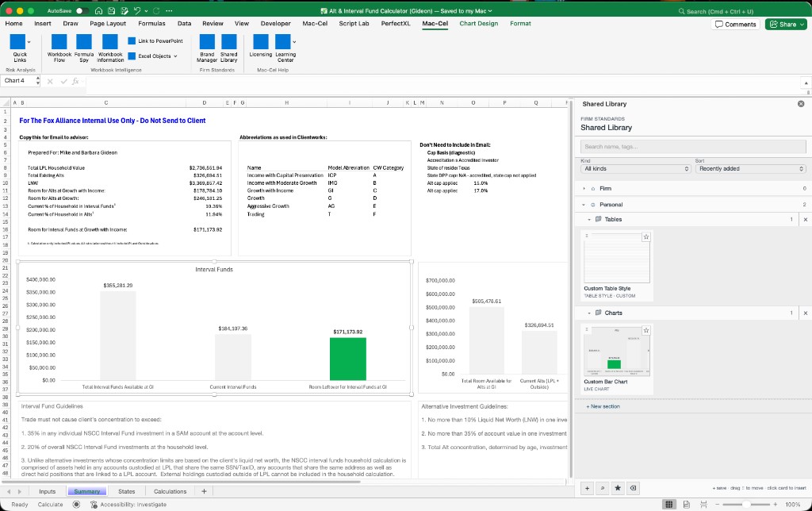The height and width of the screenshot is (511, 812).
Task: Favorite the Custom Table Style card
Action: pyautogui.click(x=645, y=236)
